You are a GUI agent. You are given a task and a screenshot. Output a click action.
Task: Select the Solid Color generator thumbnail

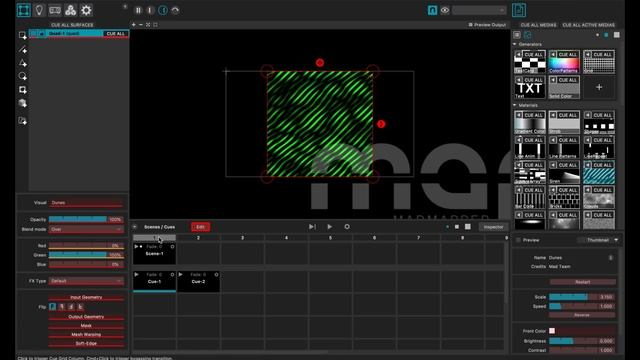(564, 87)
